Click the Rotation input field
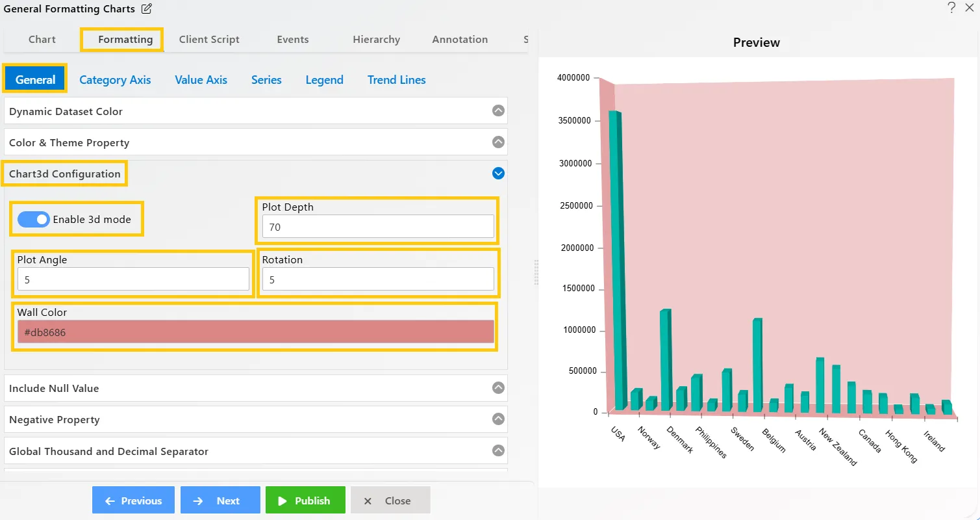This screenshot has height=520, width=980. pyautogui.click(x=378, y=279)
